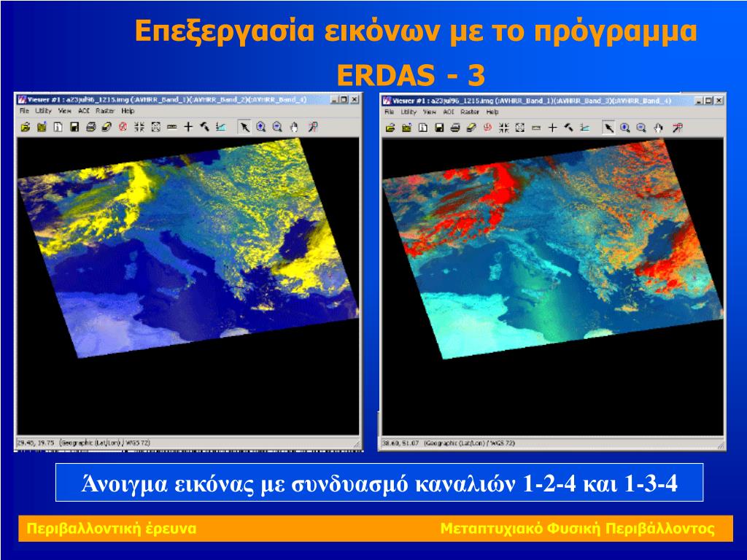
Task: Open the Help menu in Band_3 viewer
Action: click(x=492, y=112)
